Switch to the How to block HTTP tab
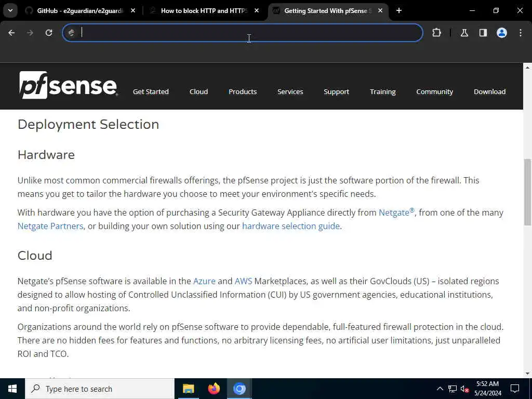Viewport: 532px width, 399px height. (x=204, y=11)
